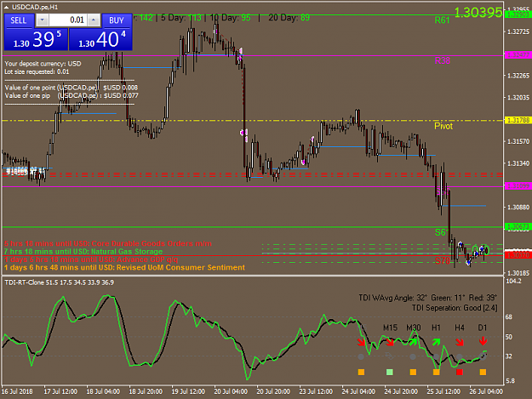Click the red down arrow under D1
This screenshot has height=399, width=532.
click(x=483, y=341)
